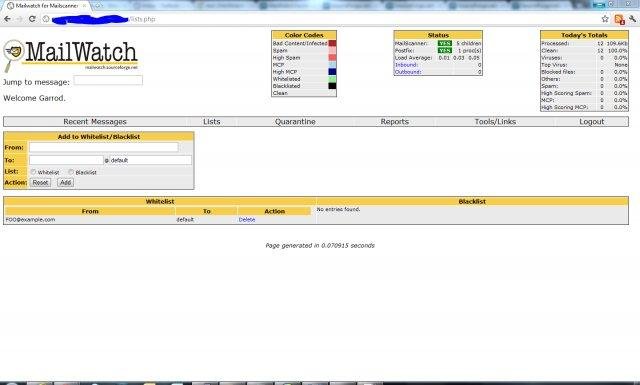Click Logout in the navigation bar
This screenshot has height=385, width=640.
point(591,122)
